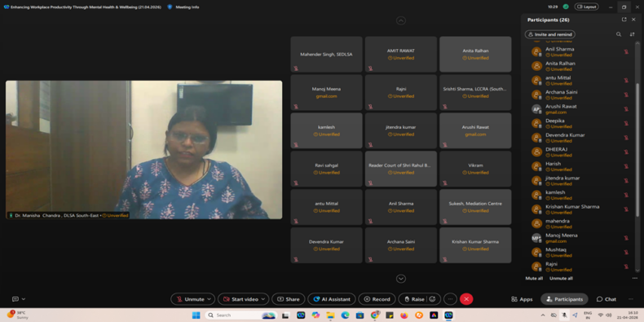Toggle Anil Sharma's muted mic in list
The height and width of the screenshot is (322, 644).
click(626, 51)
